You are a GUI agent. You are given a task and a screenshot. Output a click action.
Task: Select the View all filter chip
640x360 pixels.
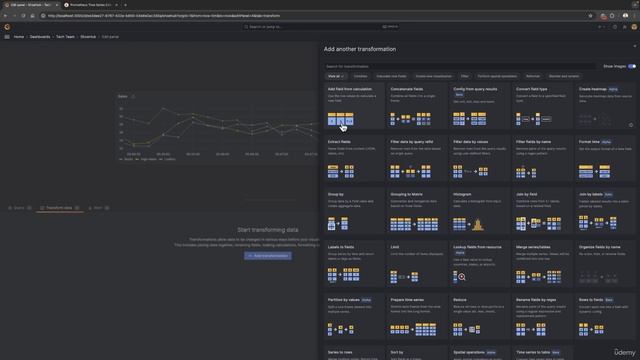(336, 76)
